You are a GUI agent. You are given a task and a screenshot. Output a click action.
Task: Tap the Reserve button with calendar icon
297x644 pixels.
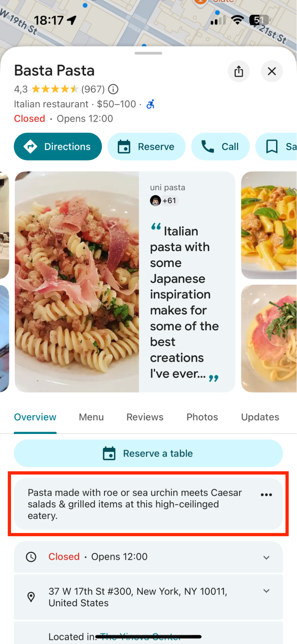(146, 147)
